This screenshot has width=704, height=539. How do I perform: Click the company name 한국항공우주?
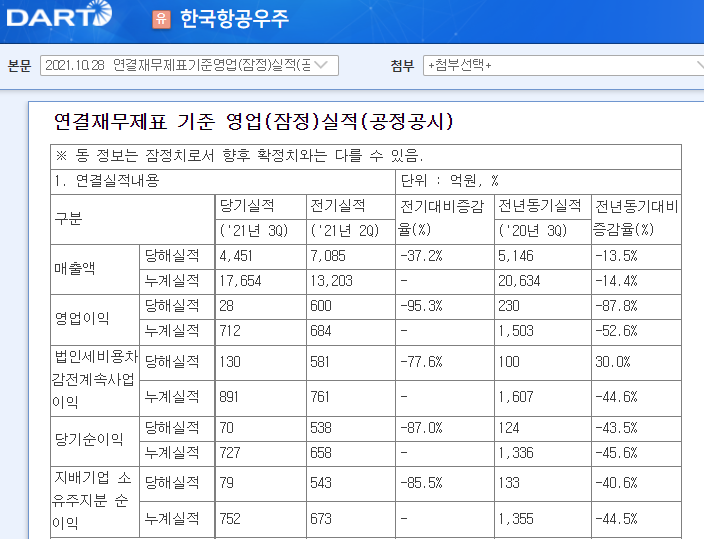pyautogui.click(x=234, y=19)
